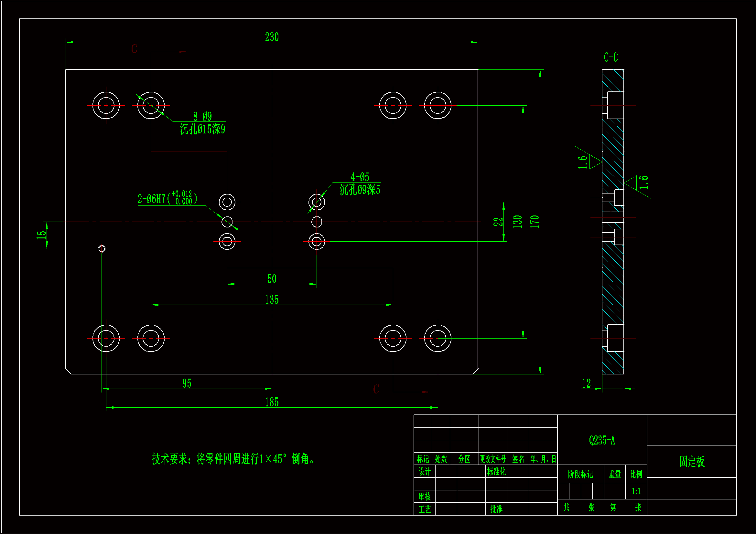756x534 pixels.
Task: Select the C-C section view title
Action: [x=610, y=57]
